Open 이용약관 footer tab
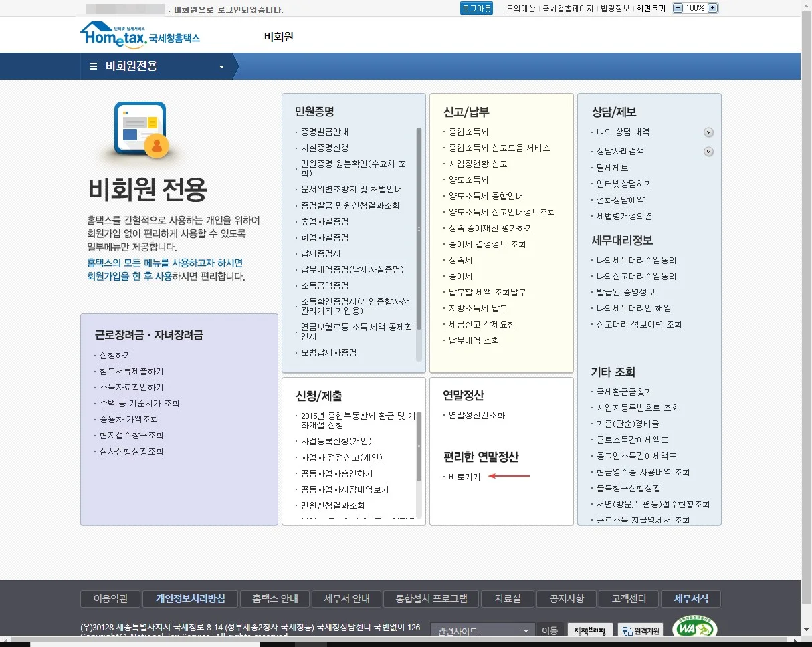Screen dimensions: 812x647 110,598
